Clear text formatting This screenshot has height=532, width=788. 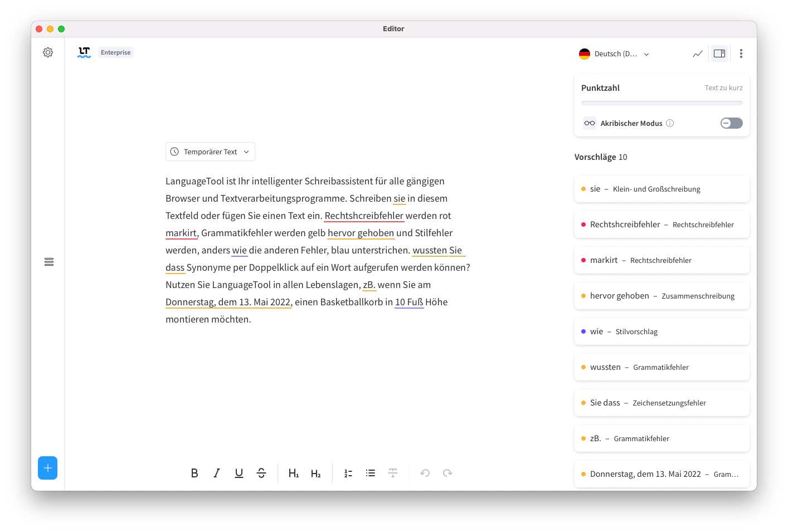(x=393, y=473)
